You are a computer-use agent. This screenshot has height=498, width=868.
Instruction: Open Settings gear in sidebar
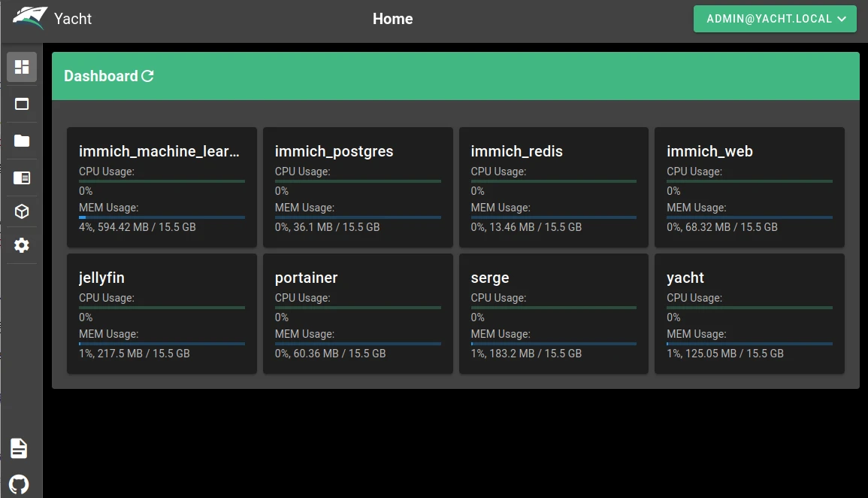point(22,245)
